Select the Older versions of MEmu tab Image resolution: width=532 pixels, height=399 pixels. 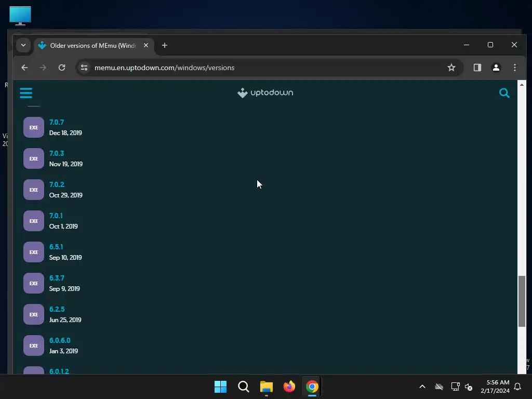pos(94,46)
